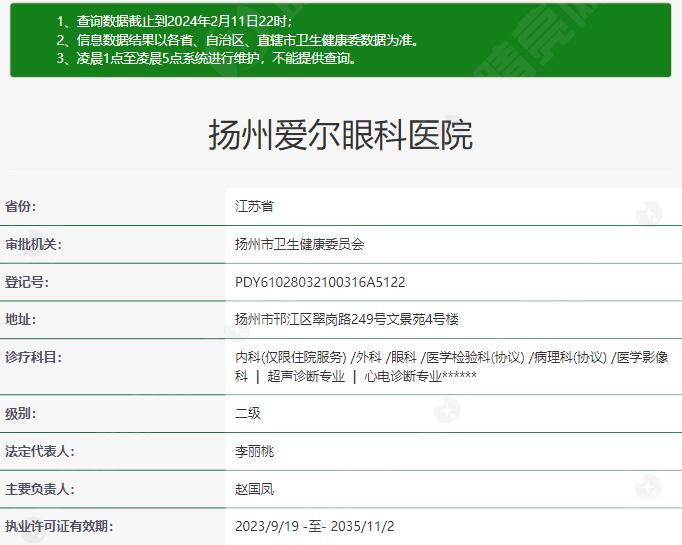This screenshot has width=682, height=545.
Task: Click the 地址 label
Action: (20, 319)
